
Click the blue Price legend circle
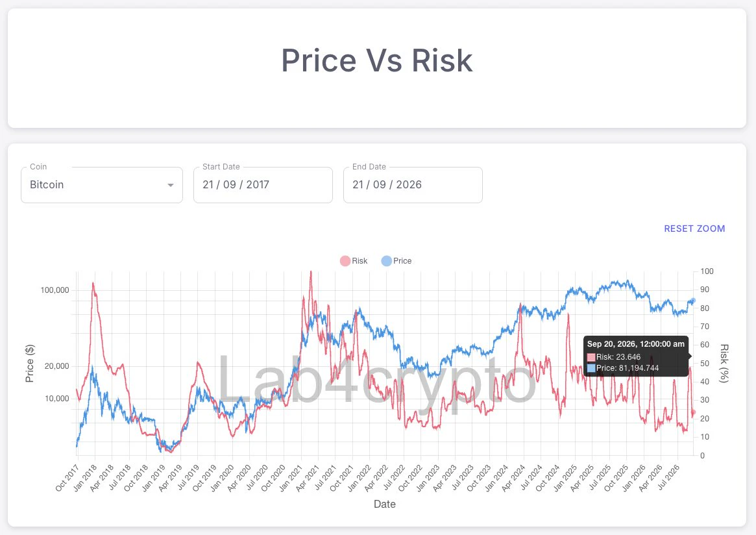pyautogui.click(x=387, y=261)
